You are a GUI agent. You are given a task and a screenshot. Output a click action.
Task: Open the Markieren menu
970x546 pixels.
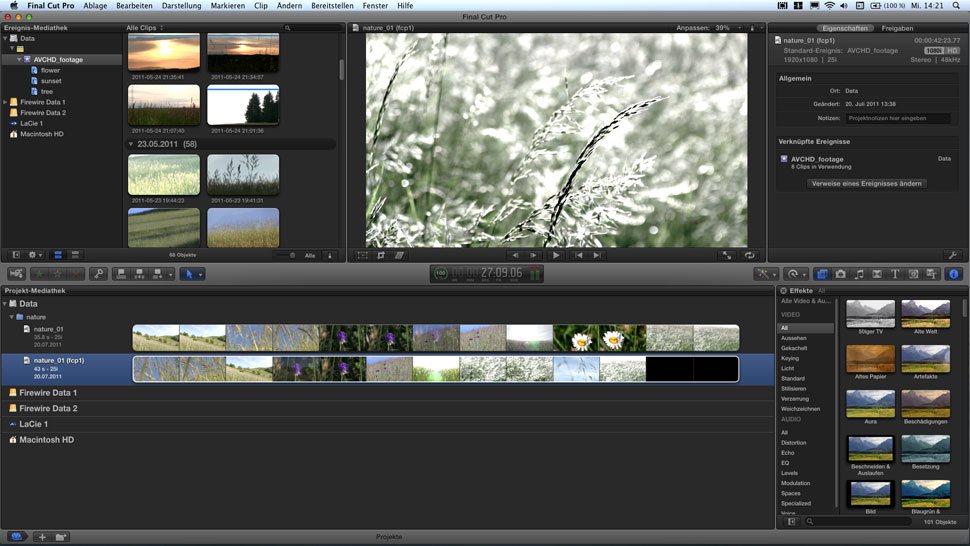(227, 6)
